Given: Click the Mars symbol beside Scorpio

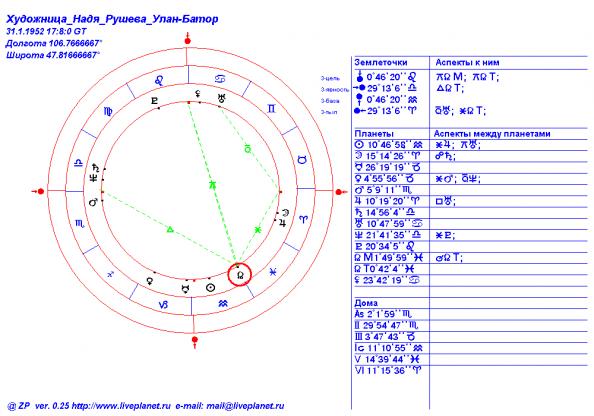Looking at the screenshot, I should 92,203.
